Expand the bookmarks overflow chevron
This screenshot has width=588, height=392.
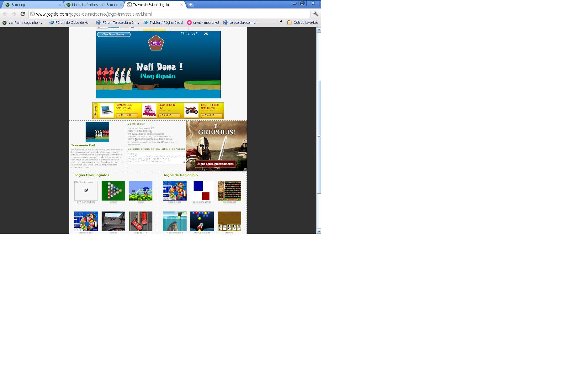pos(281,22)
